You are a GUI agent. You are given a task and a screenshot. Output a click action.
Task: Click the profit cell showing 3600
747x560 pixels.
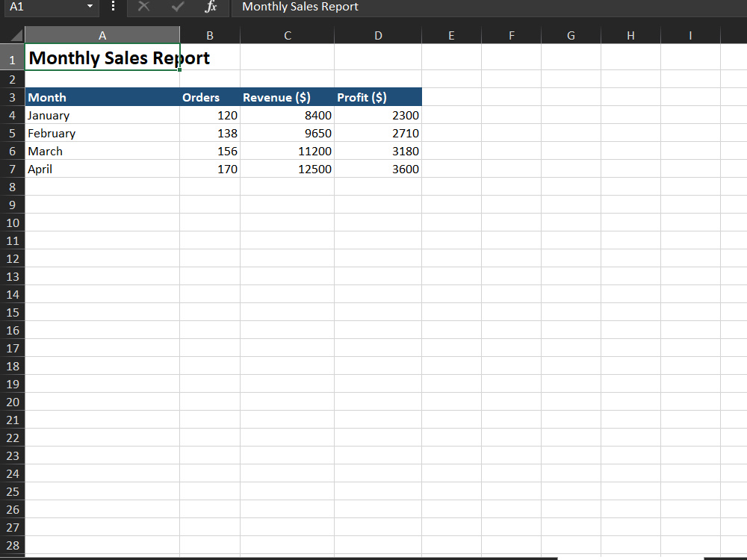click(x=378, y=169)
